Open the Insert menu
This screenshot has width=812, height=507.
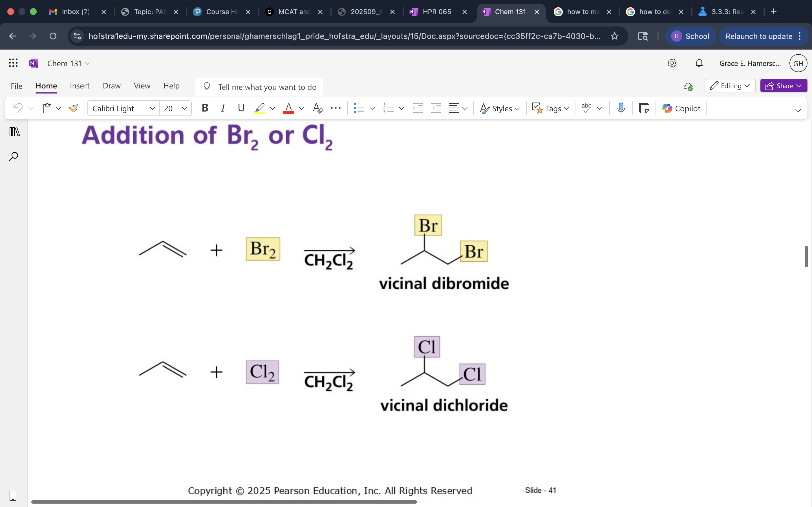click(80, 86)
